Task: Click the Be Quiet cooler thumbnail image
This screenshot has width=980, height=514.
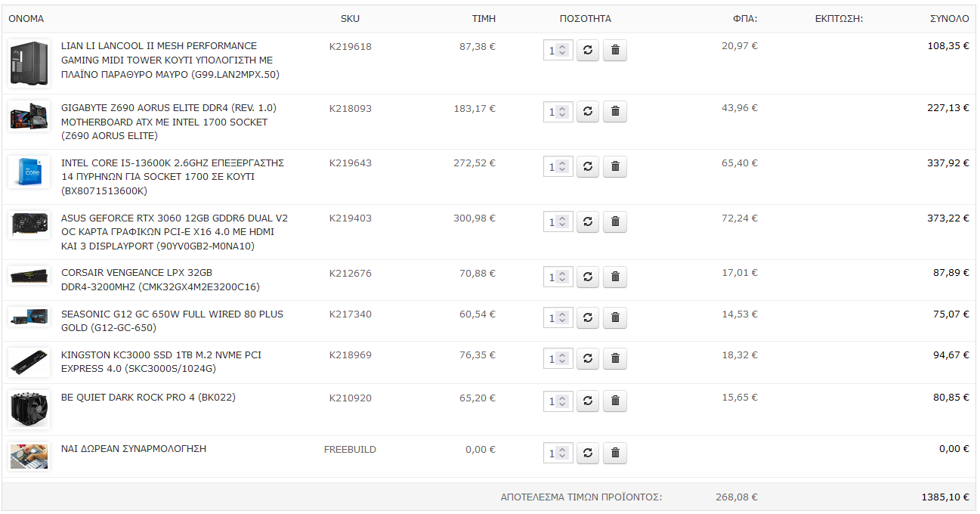Action: click(29, 410)
